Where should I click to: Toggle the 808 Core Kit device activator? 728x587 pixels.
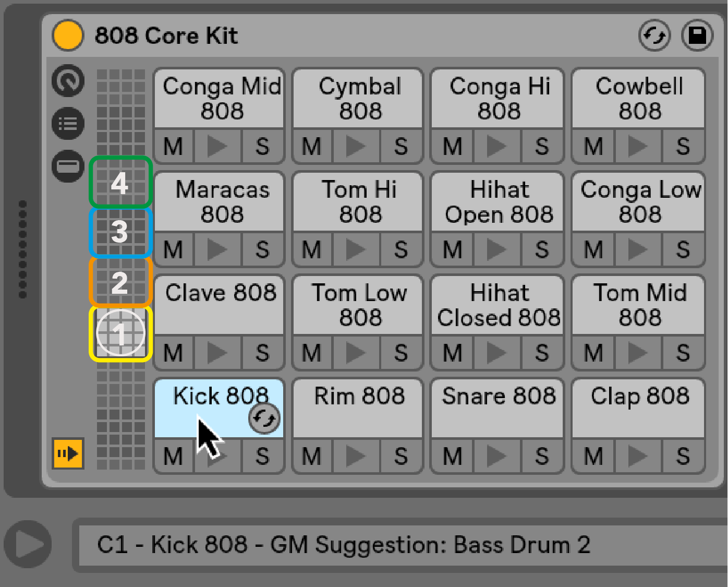(x=68, y=35)
